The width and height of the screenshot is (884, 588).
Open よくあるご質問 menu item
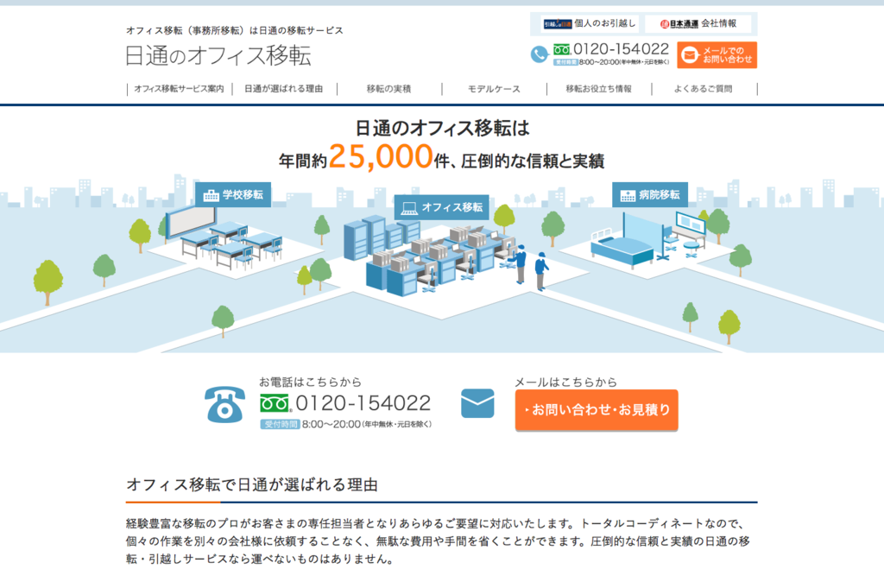coord(704,89)
